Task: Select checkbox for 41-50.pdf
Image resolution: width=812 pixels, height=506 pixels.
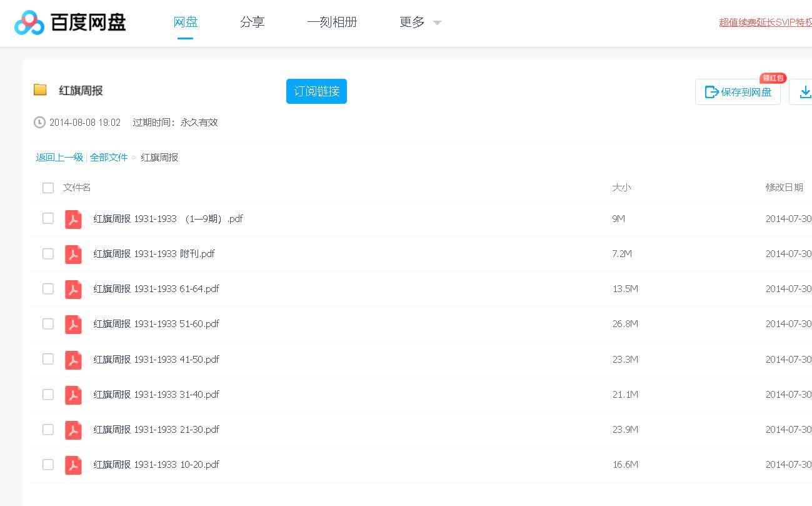Action: coord(48,359)
